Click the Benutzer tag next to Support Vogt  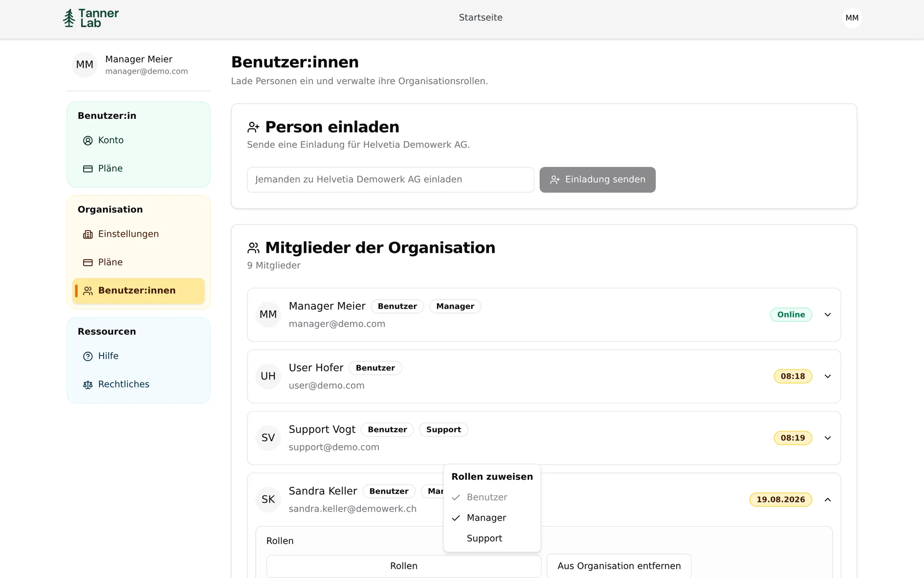click(x=387, y=430)
